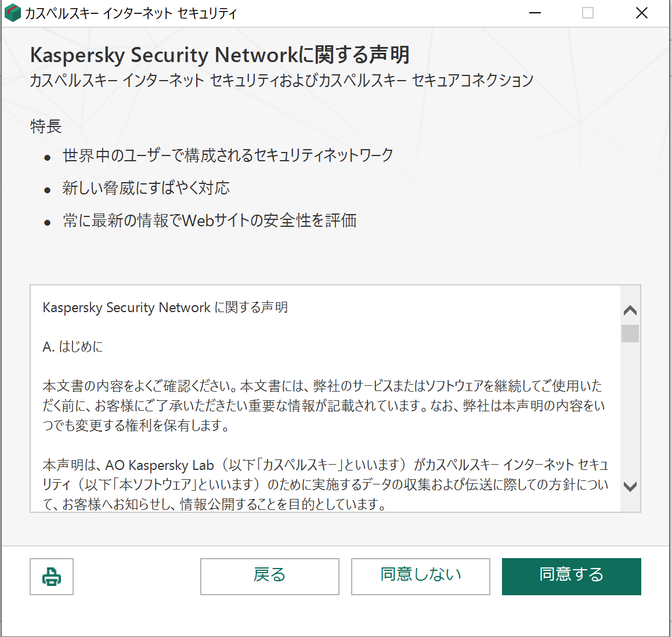Close the installer with the X icon
672x637 pixels.
[x=641, y=13]
